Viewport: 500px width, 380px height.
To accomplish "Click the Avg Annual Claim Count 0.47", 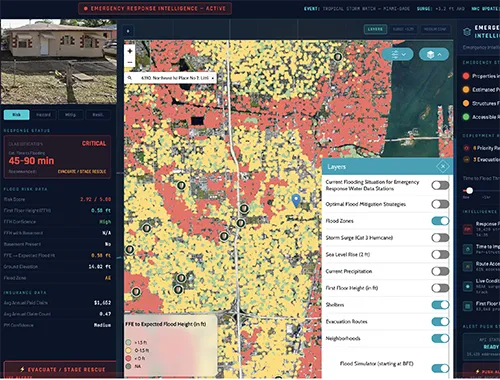I will click(105, 314).
